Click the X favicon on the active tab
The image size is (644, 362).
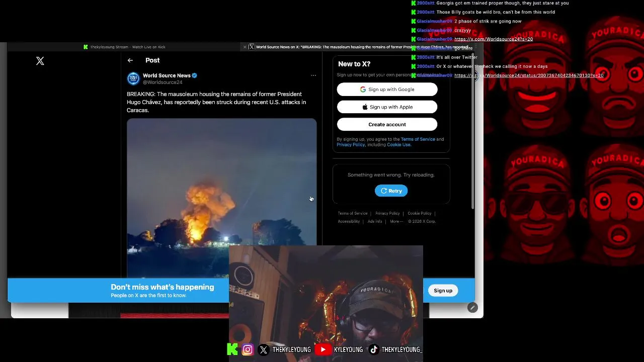(252, 47)
